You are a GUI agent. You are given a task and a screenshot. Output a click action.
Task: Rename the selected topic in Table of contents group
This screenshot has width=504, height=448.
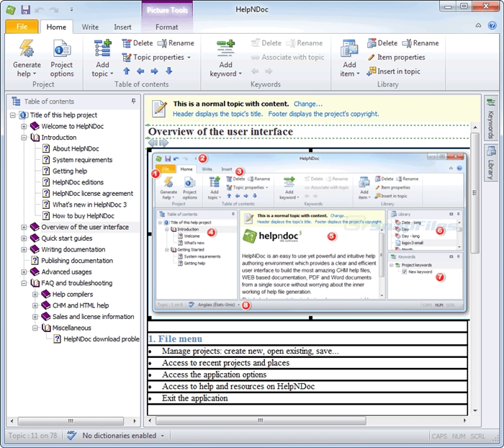[x=176, y=43]
